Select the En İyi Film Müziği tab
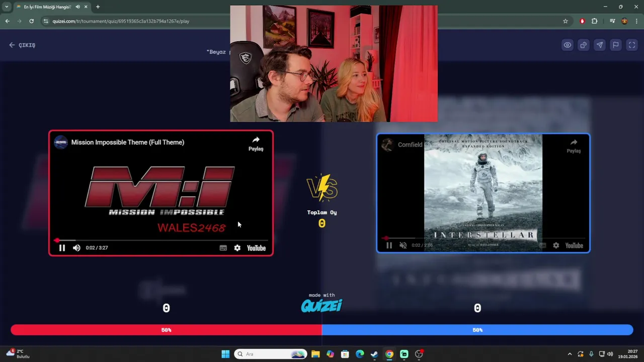This screenshot has width=644, height=362. (48, 7)
